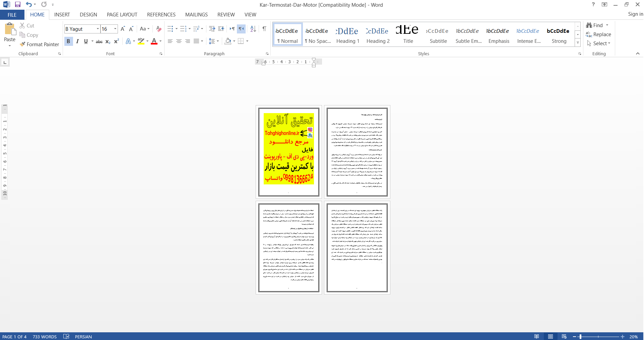This screenshot has height=340, width=644.
Task: Click proofing spell check icon in status bar
Action: pyautogui.click(x=66, y=336)
